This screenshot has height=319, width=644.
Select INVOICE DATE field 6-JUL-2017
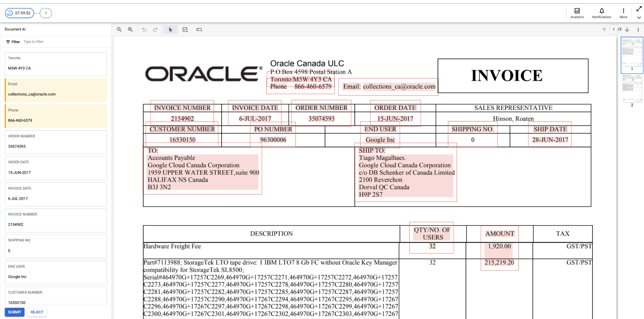coord(56,194)
